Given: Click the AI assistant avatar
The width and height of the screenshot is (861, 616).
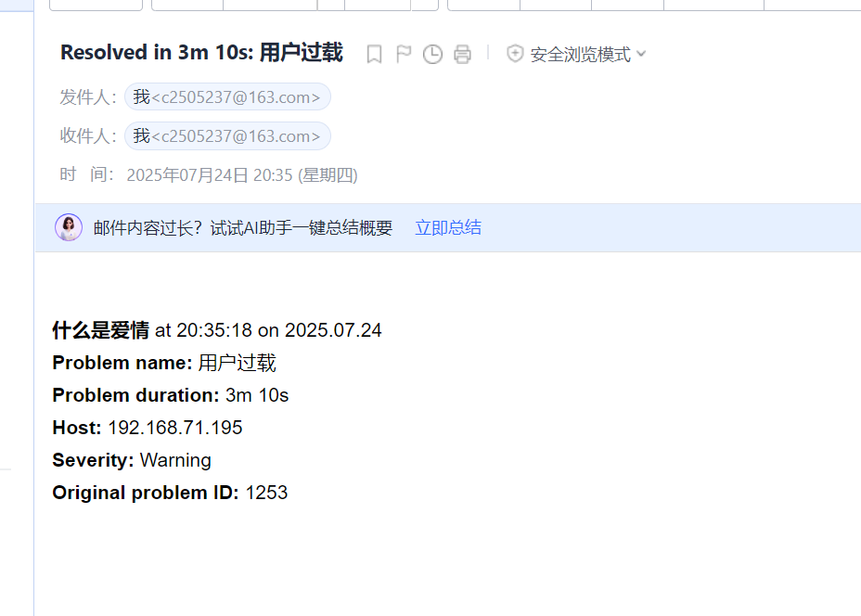Looking at the screenshot, I should (x=69, y=227).
